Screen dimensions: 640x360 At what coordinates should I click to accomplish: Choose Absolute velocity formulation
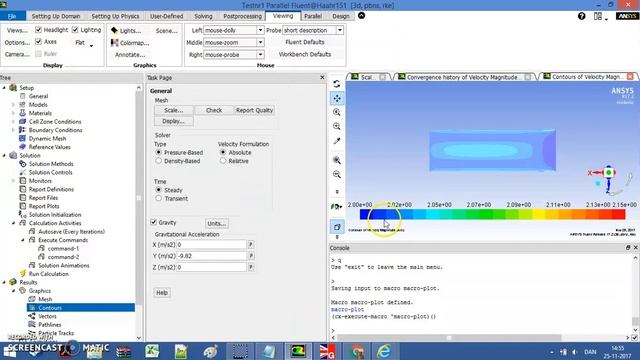click(223, 152)
